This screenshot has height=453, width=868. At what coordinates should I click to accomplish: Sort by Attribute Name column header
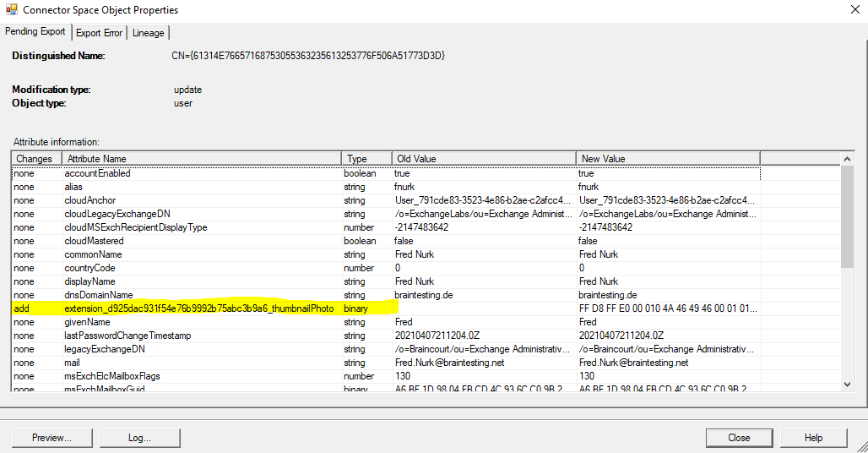[x=201, y=159]
